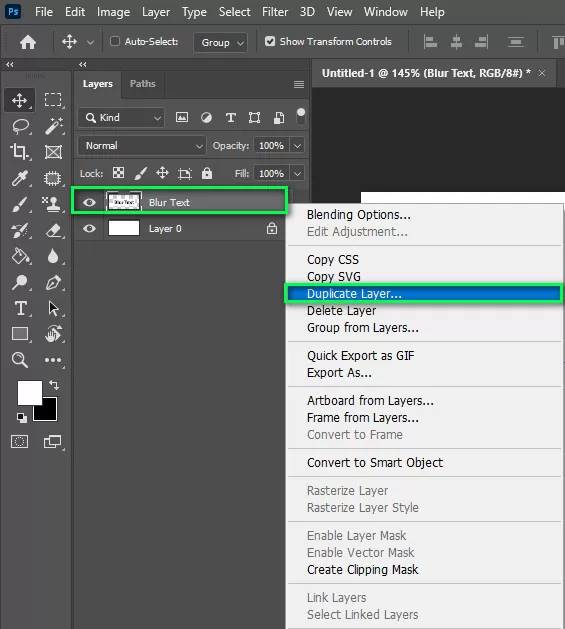Select the Rectangular Marquee tool

click(x=53, y=99)
